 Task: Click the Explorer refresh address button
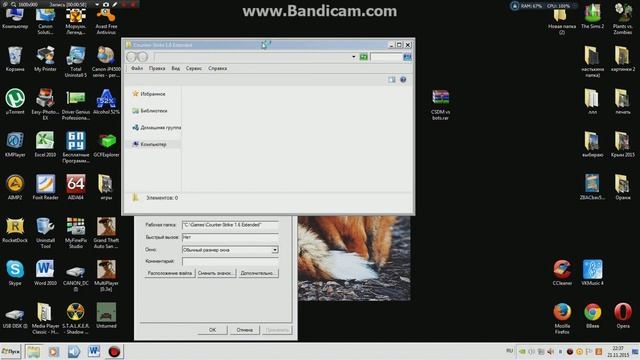[364, 57]
